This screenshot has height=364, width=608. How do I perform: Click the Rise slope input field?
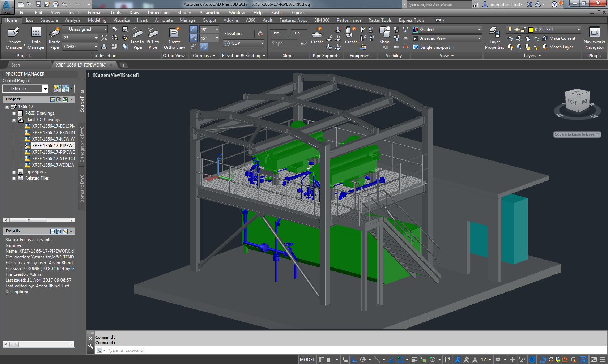pos(278,33)
